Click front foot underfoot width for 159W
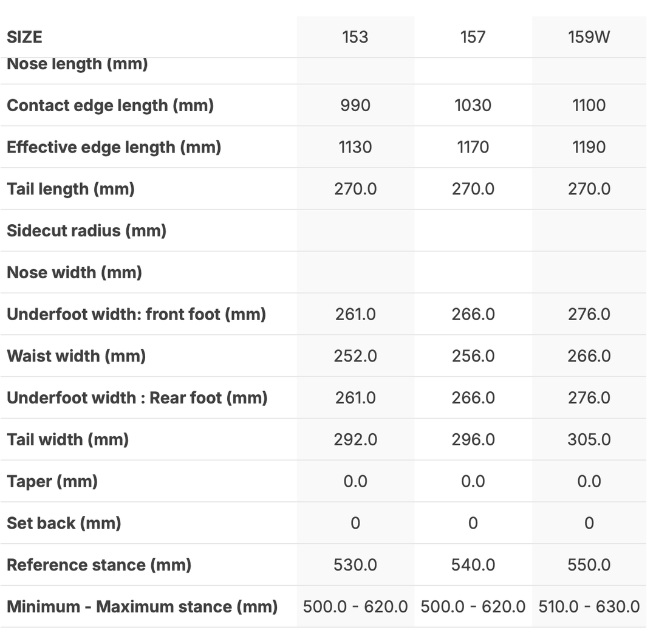The width and height of the screenshot is (656, 644). [x=589, y=314]
